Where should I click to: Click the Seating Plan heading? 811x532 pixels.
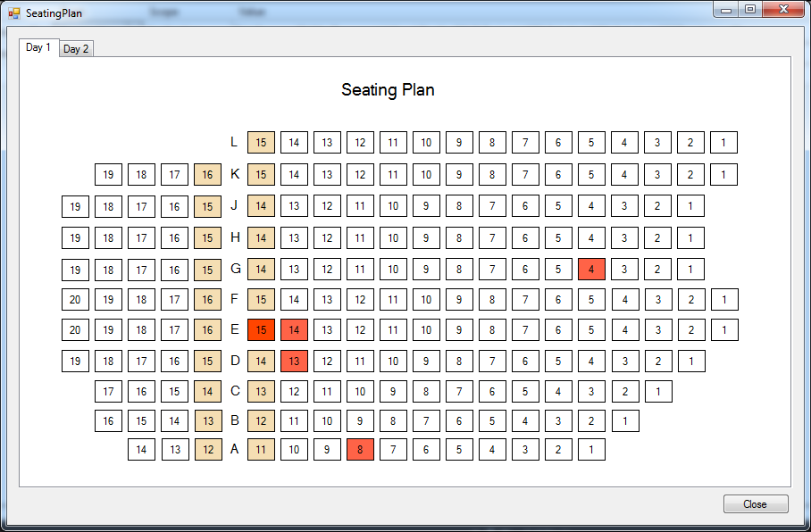[x=388, y=90]
